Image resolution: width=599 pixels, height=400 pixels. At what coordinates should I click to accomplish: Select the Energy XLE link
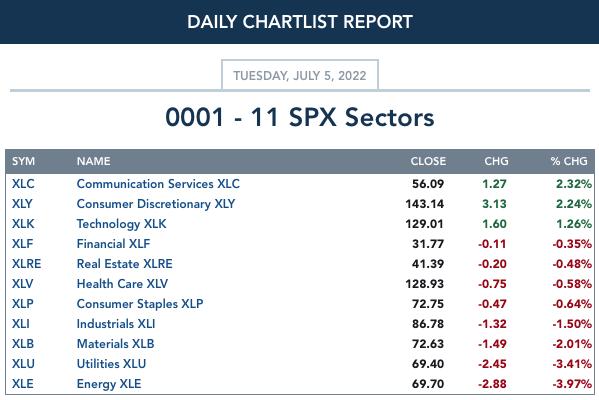coord(109,384)
